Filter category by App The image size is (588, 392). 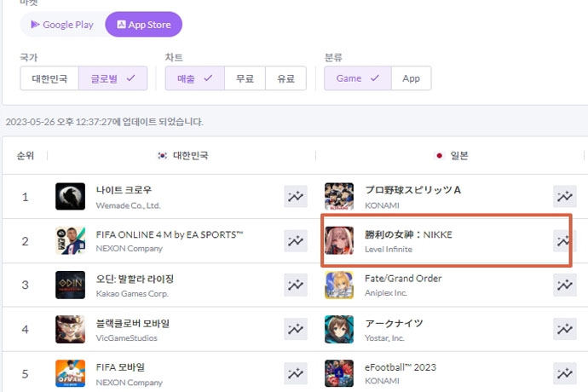point(411,78)
